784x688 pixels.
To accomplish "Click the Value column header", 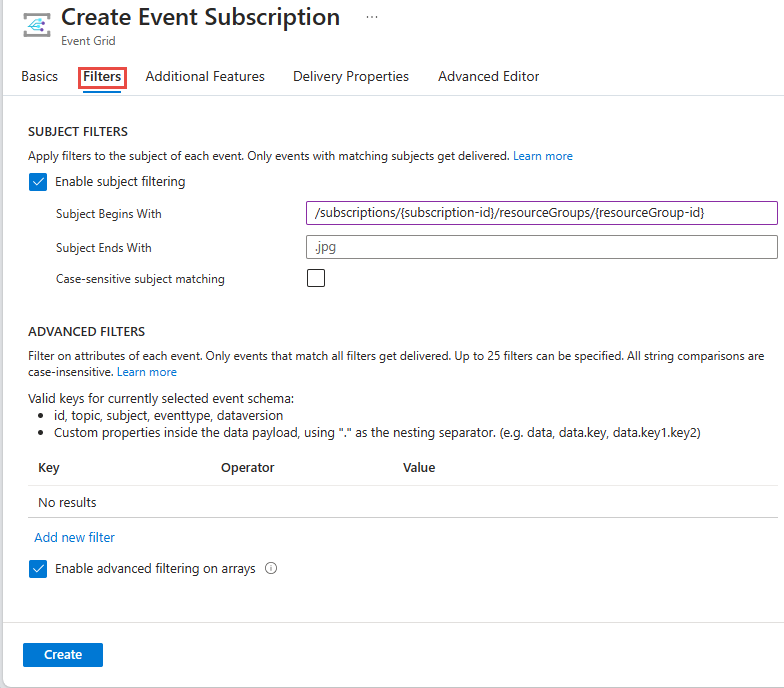I will point(419,468).
